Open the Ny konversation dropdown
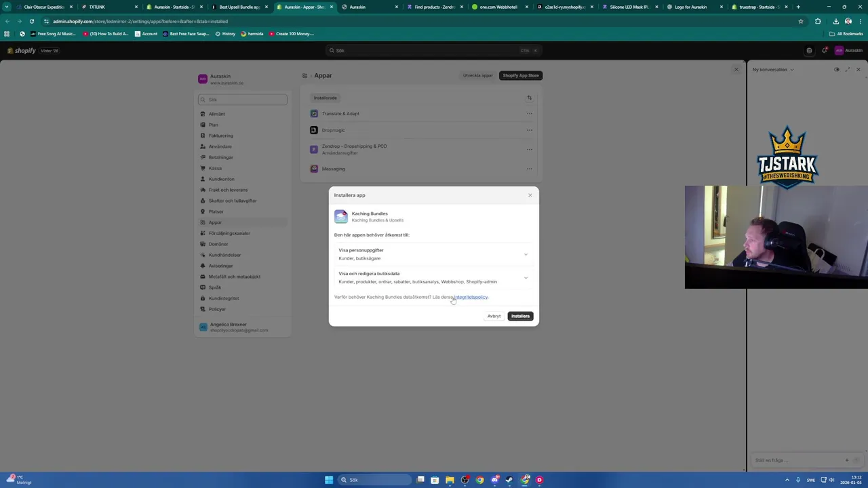This screenshot has width=868, height=488. (x=773, y=70)
